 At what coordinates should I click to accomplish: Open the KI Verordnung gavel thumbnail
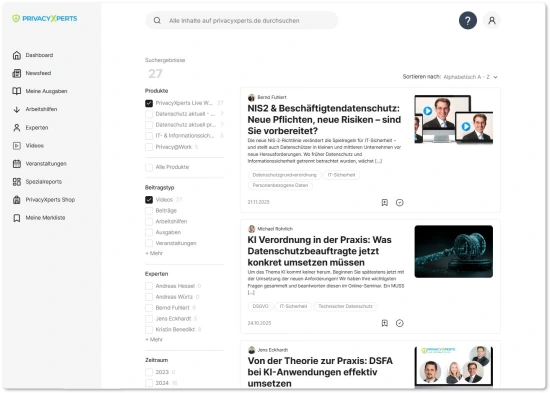(454, 252)
